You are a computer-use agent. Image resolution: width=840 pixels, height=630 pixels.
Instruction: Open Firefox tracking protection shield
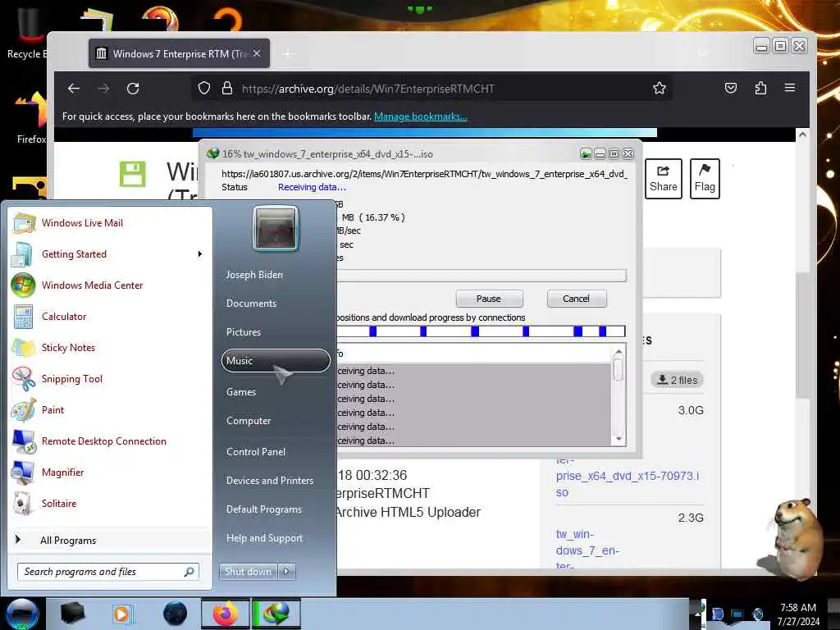[x=204, y=89]
